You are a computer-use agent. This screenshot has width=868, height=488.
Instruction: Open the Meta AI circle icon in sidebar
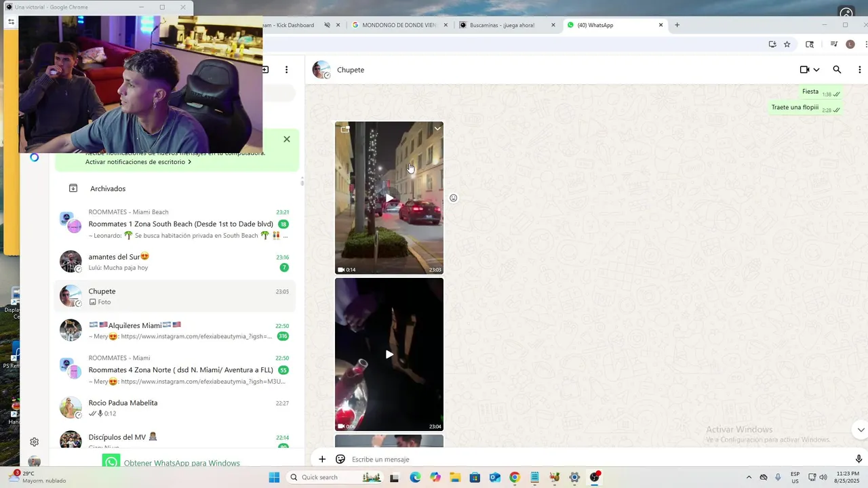tap(35, 157)
